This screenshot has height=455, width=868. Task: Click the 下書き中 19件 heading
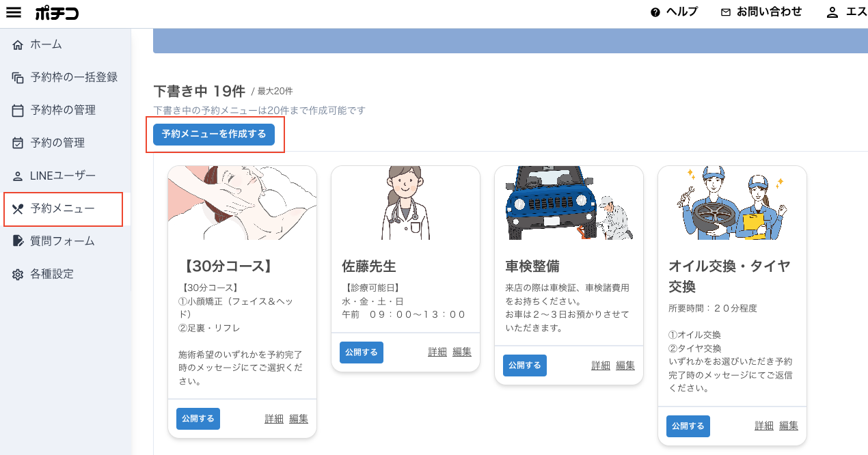pos(199,91)
